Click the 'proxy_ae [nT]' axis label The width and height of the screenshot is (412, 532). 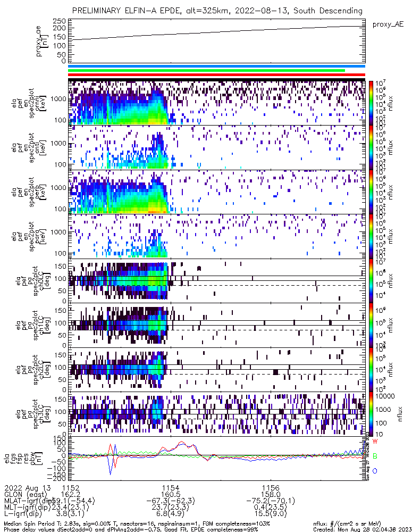pyautogui.click(x=41, y=41)
